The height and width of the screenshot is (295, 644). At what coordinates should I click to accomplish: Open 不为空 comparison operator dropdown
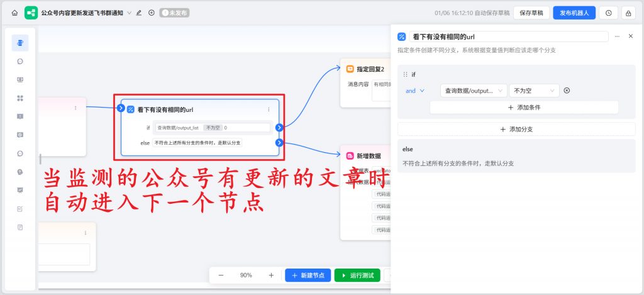click(534, 91)
